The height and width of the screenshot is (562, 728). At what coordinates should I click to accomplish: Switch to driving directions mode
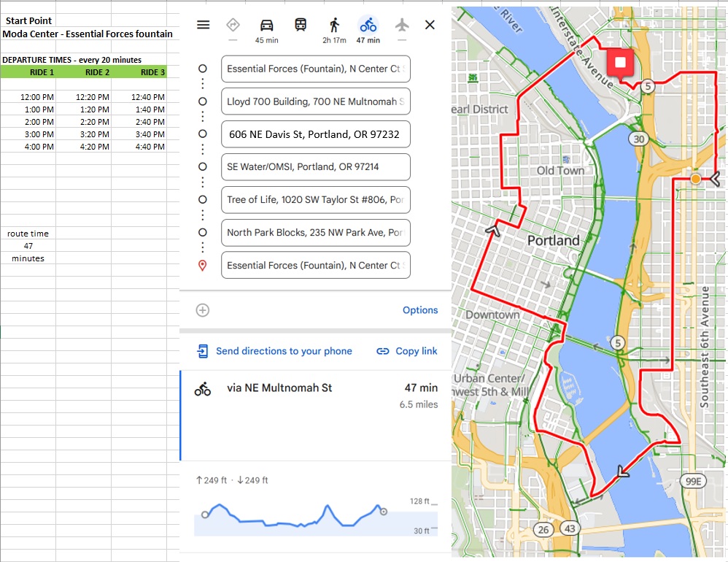[x=266, y=25]
